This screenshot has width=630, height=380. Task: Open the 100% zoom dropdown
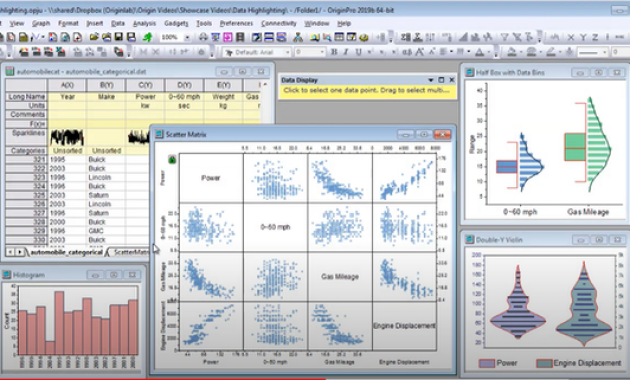point(187,37)
